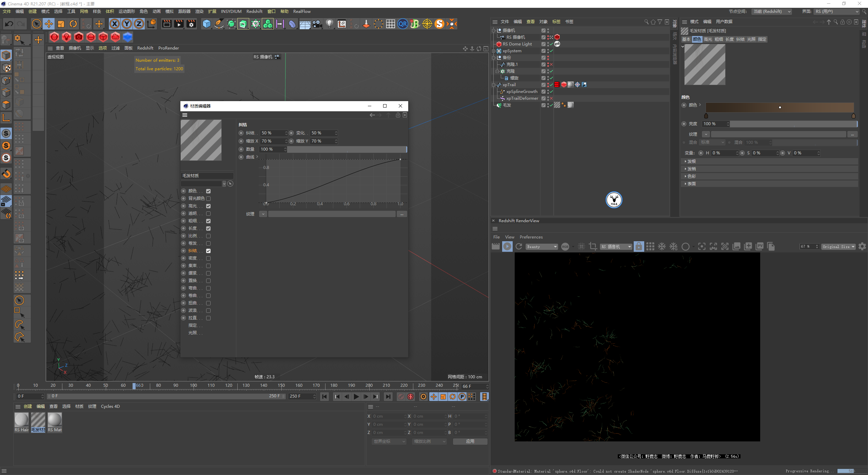Open the Beauty AOV dropdown

[542, 247]
